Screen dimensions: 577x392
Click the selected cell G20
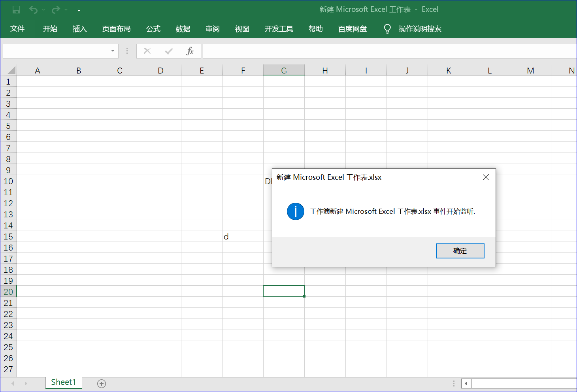pos(284,291)
